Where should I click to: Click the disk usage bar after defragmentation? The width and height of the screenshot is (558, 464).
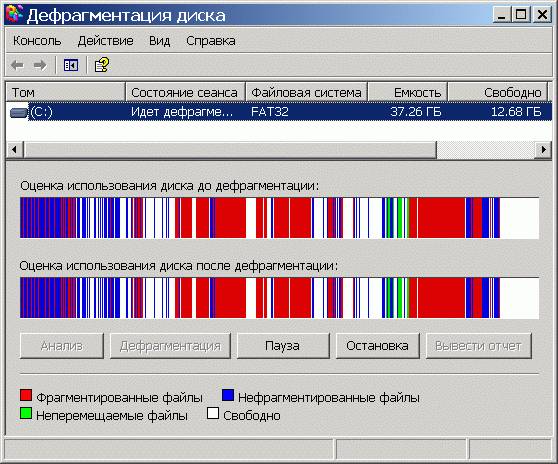[x=279, y=298]
